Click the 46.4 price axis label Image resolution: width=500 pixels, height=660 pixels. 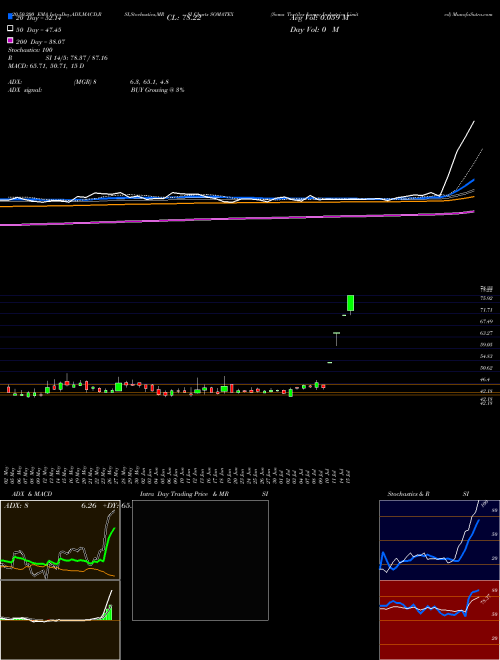[x=485, y=379]
